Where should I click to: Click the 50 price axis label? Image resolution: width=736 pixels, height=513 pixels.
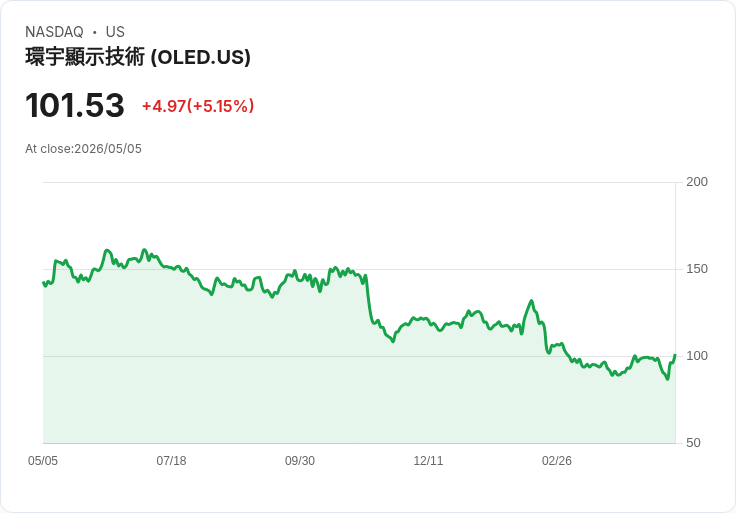coord(693,443)
